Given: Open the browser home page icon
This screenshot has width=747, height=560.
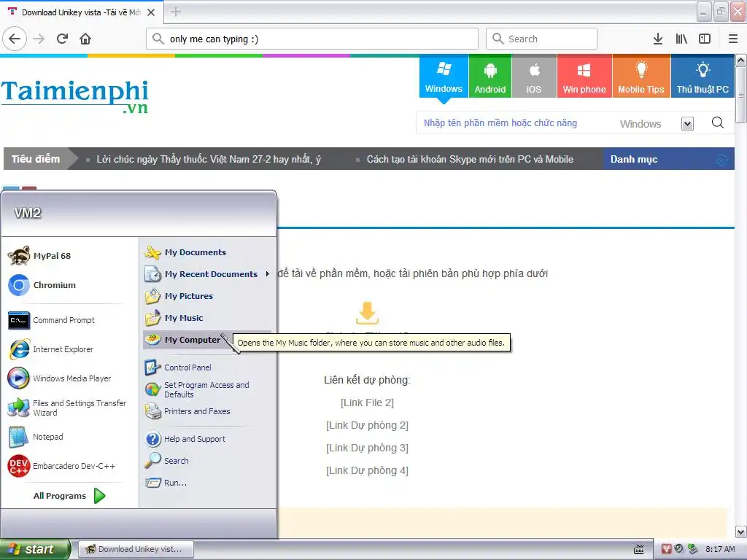Looking at the screenshot, I should (x=85, y=39).
